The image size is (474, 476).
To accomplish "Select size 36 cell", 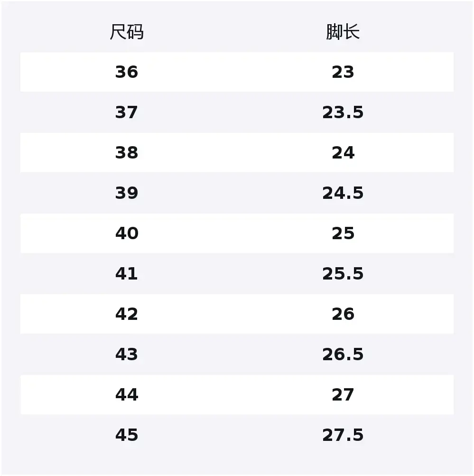I will point(127,72).
